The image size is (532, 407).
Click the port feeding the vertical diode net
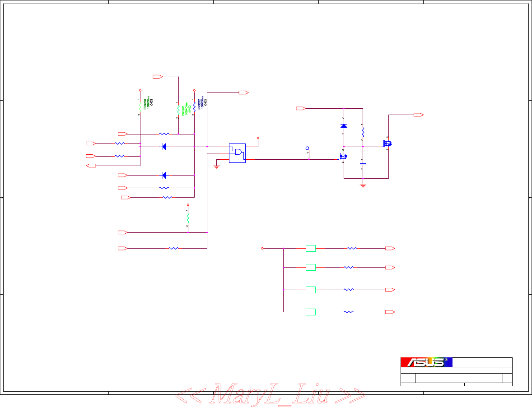click(301, 108)
